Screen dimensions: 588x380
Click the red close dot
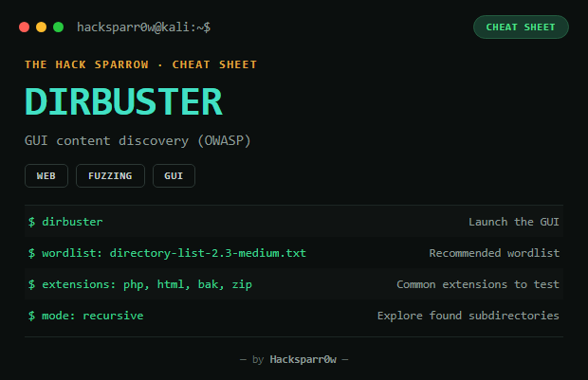[x=25, y=27]
